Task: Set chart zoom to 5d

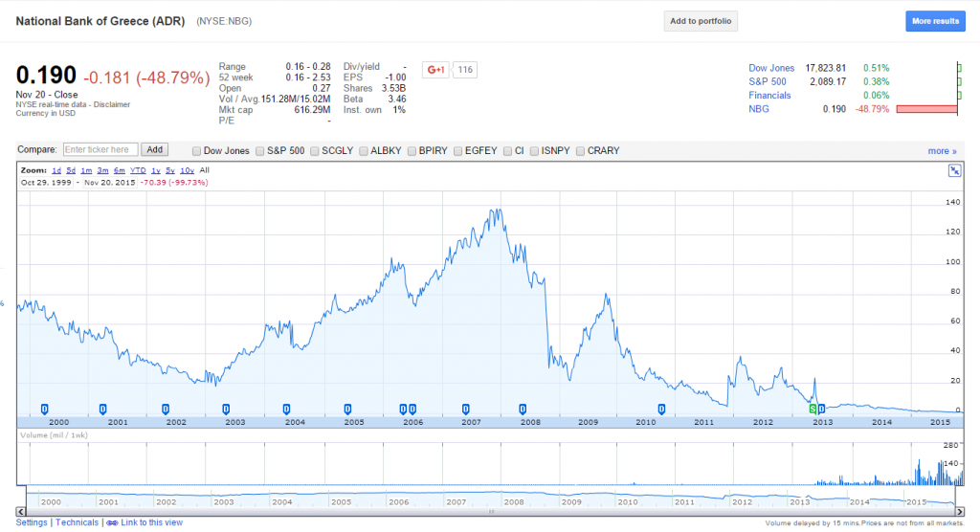Action: pos(71,170)
